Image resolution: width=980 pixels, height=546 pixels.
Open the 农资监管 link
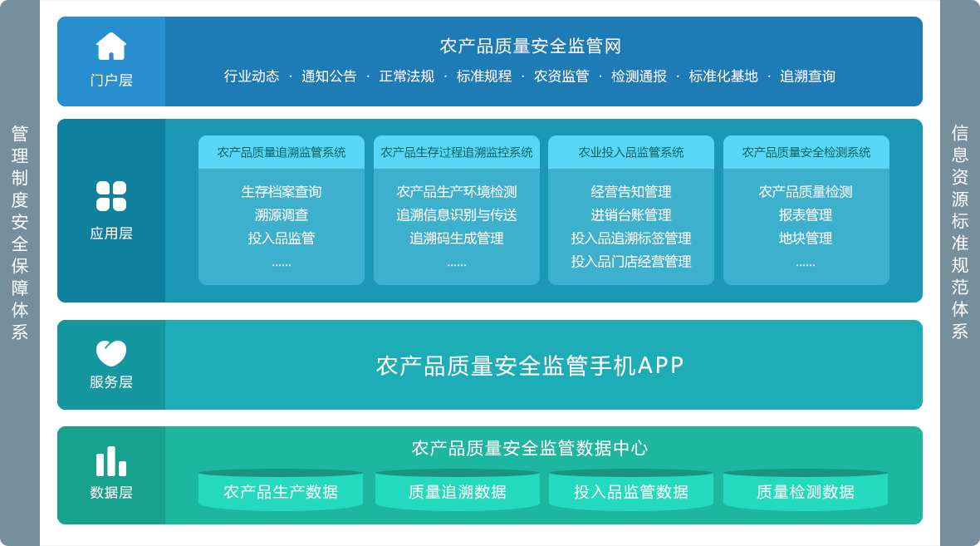pos(561,76)
